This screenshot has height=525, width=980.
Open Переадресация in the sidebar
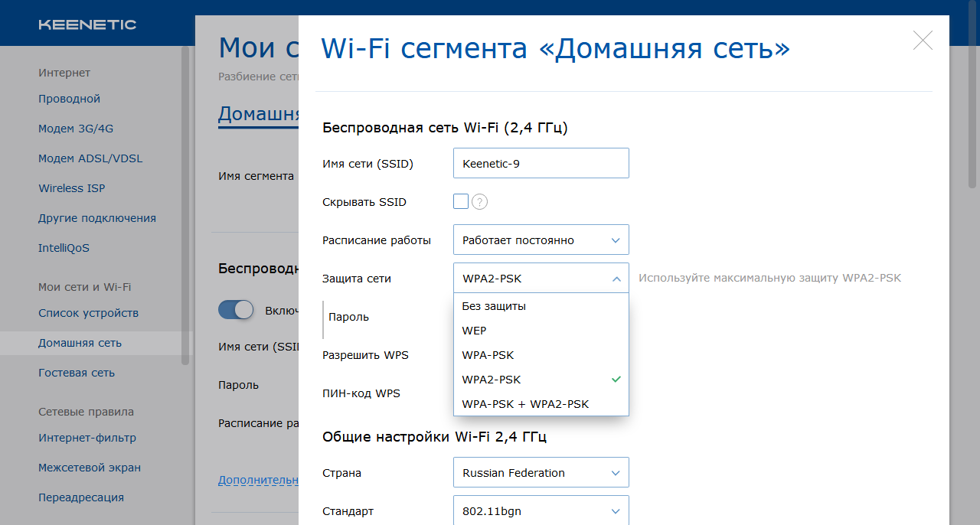coord(81,497)
